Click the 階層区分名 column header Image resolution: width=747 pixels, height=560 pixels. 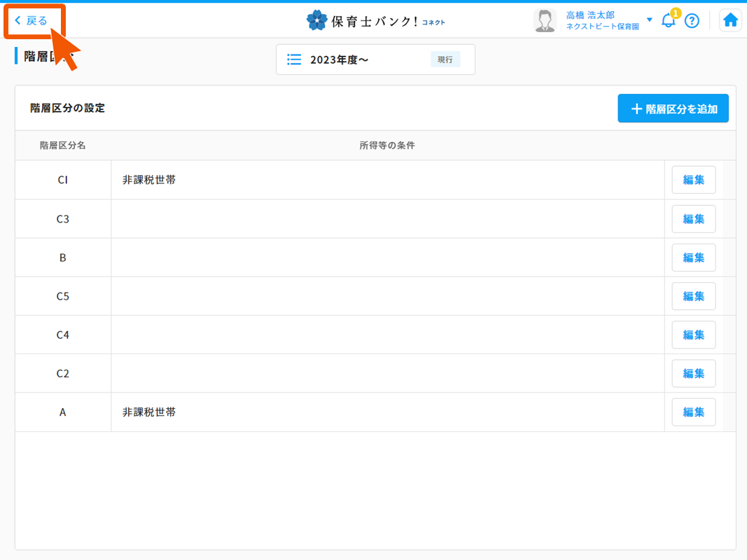pyautogui.click(x=62, y=145)
